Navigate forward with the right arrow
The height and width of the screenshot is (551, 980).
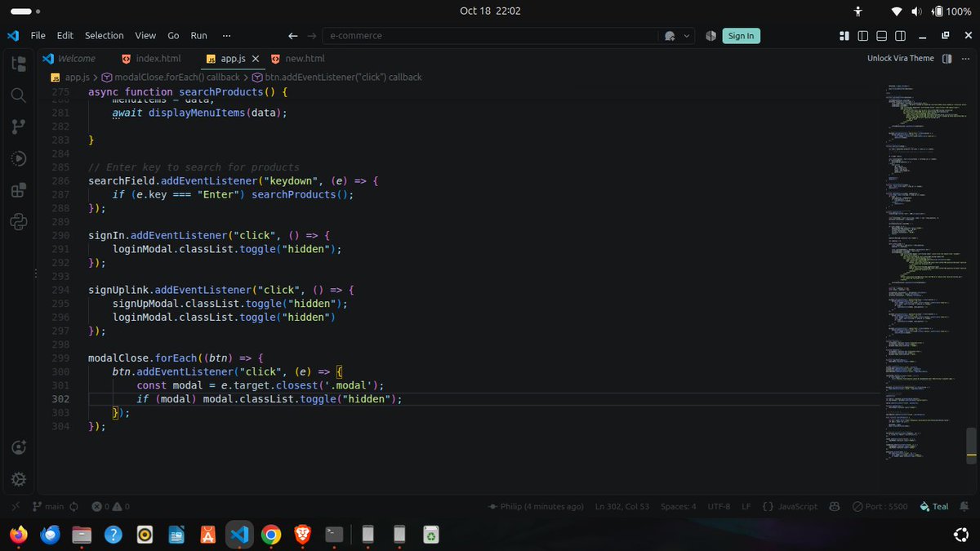tap(312, 36)
